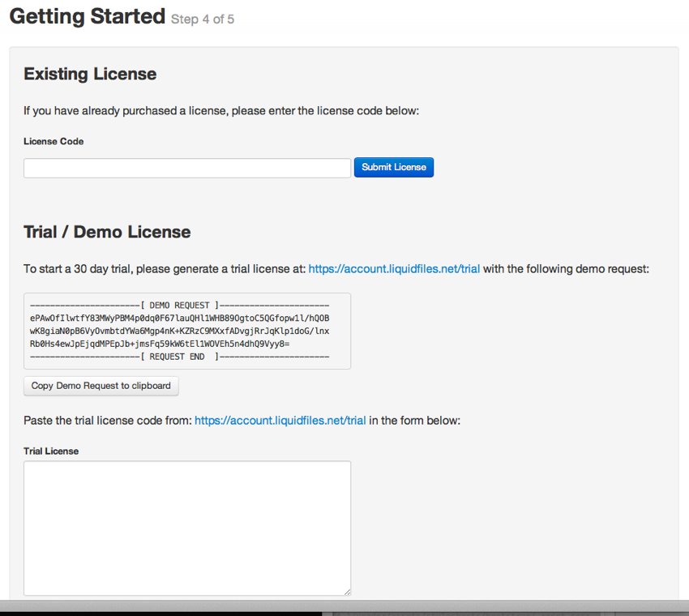Click the Step 4 of 5 label
The width and height of the screenshot is (689, 616).
[x=202, y=19]
